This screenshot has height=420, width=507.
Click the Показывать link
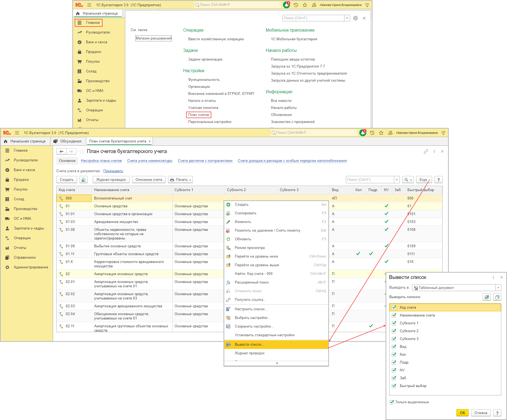[113, 171]
